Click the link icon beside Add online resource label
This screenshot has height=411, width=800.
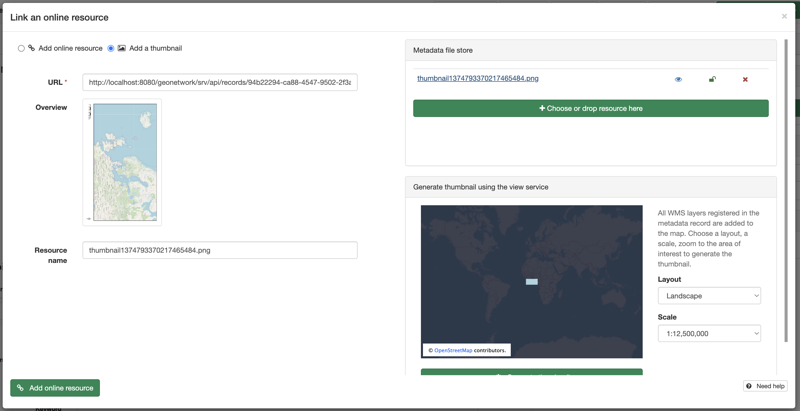[x=31, y=48]
